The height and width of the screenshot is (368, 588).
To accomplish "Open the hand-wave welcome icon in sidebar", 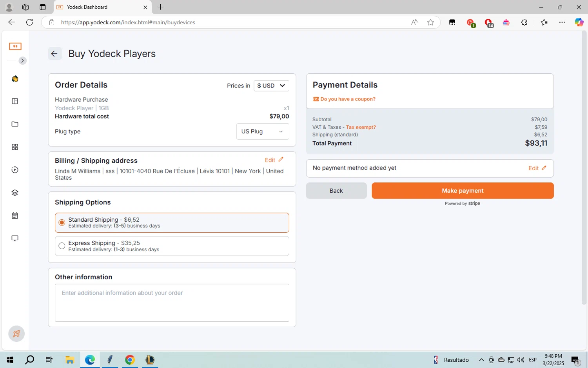I will pyautogui.click(x=15, y=79).
